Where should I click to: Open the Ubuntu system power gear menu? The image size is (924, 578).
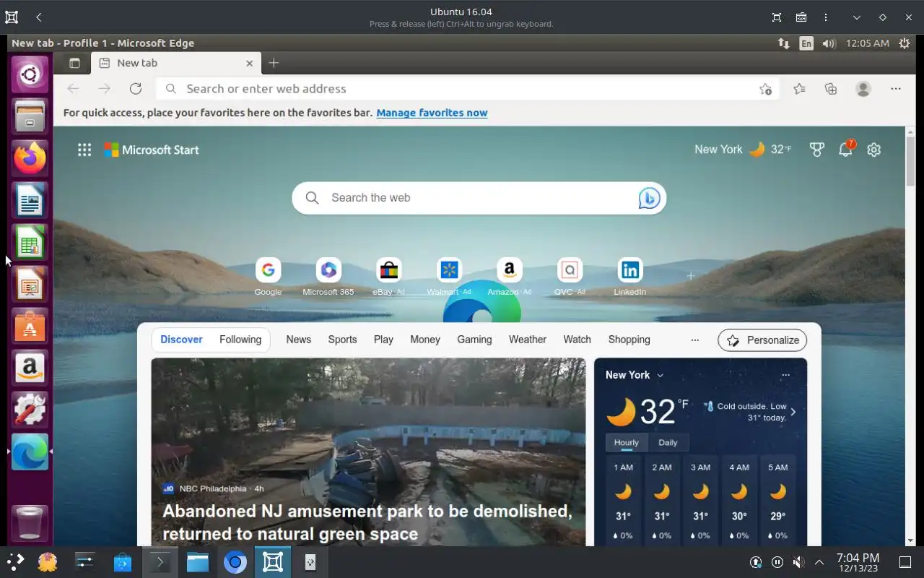tap(905, 43)
